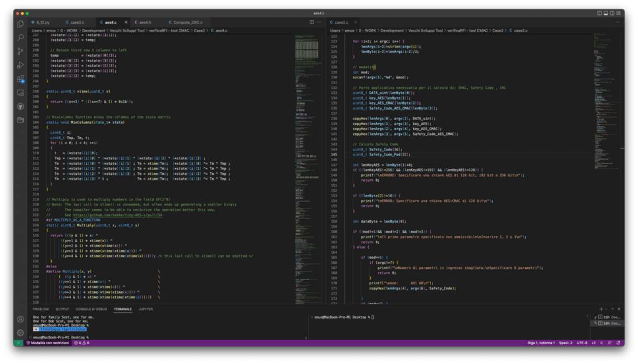
Task: Click line 145 Safety_Code_Pad declaration
Action: pos(382,154)
